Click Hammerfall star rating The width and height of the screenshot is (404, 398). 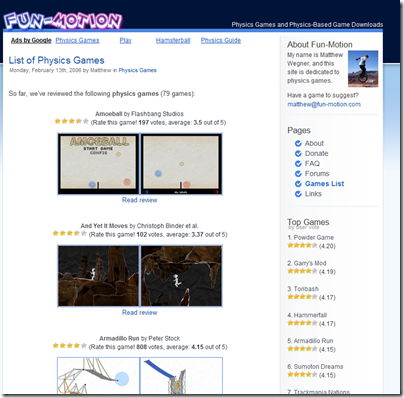(302, 323)
